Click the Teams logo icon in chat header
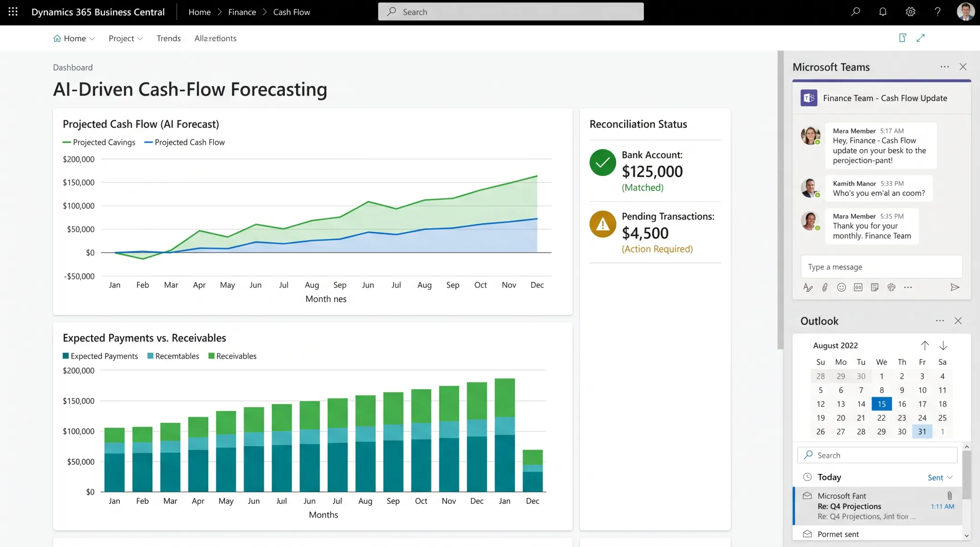The height and width of the screenshot is (547, 980). [x=809, y=98]
